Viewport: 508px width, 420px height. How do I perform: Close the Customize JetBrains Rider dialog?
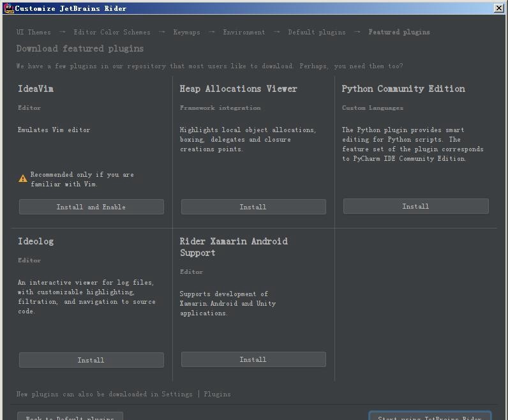pos(499,8)
